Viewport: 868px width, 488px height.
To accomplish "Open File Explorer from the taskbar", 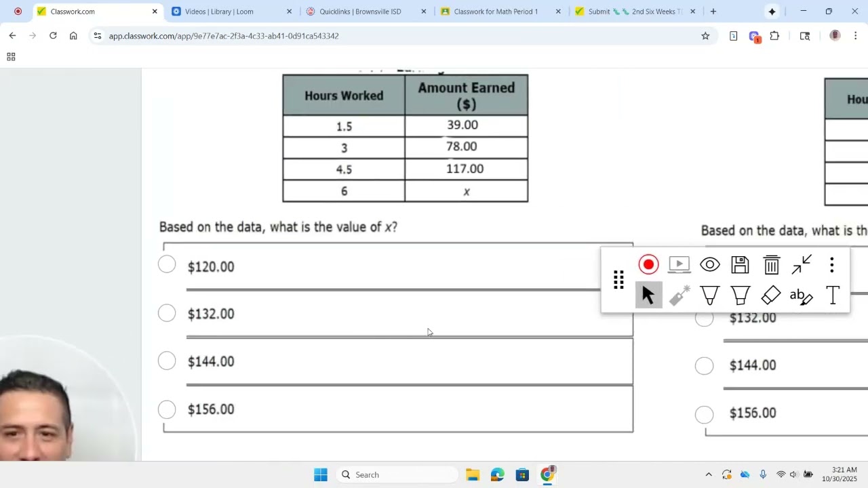I will (x=473, y=474).
